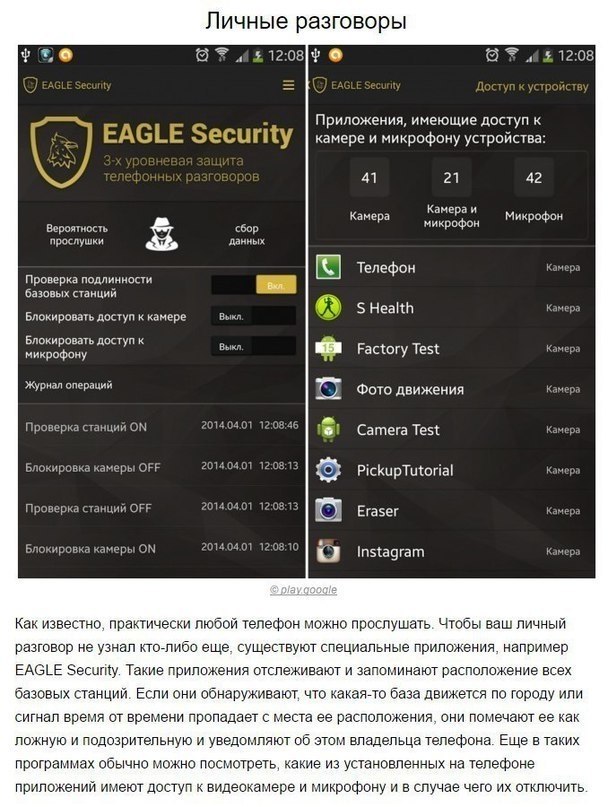608x807 pixels.
Task: Open the Camera Test list row
Action: (451, 430)
